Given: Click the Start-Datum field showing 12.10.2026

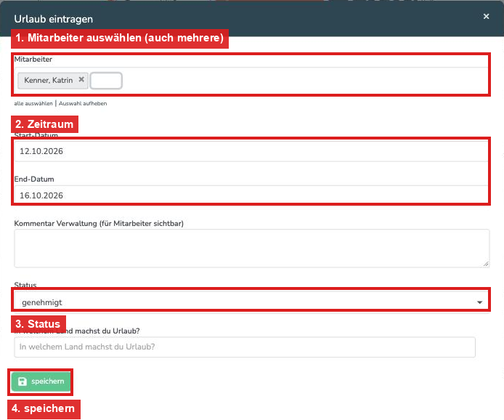Looking at the screenshot, I should [251, 151].
